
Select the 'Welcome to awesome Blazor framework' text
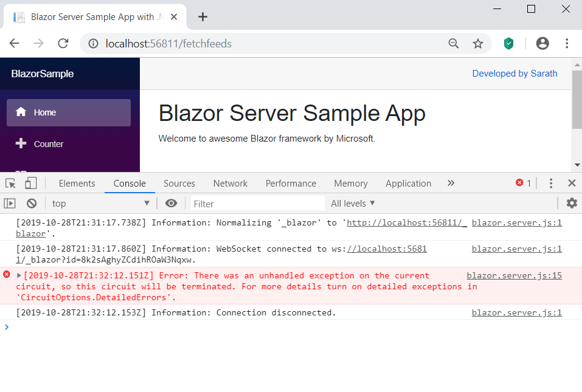coord(266,139)
